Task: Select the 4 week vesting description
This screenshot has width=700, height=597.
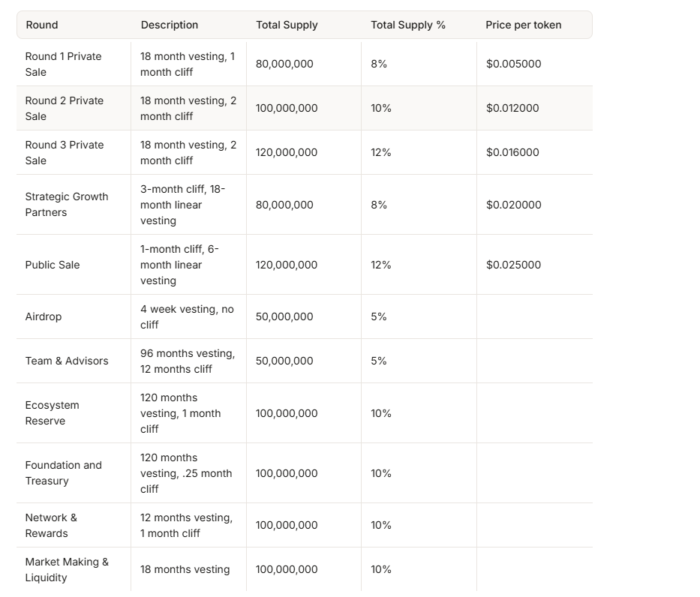Action: pyautogui.click(x=187, y=316)
